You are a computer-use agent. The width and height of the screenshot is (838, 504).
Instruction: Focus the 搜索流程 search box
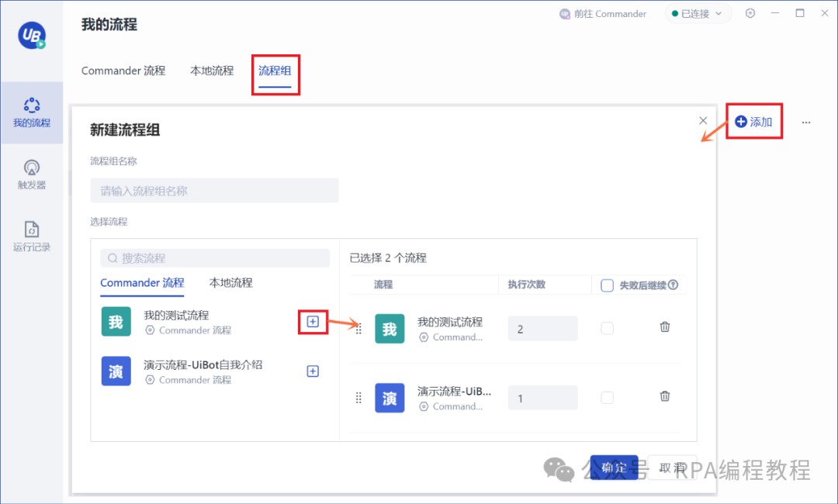point(215,258)
